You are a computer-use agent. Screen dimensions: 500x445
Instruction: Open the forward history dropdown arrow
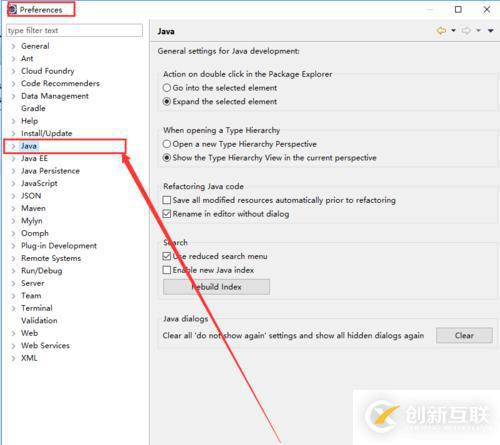point(478,31)
